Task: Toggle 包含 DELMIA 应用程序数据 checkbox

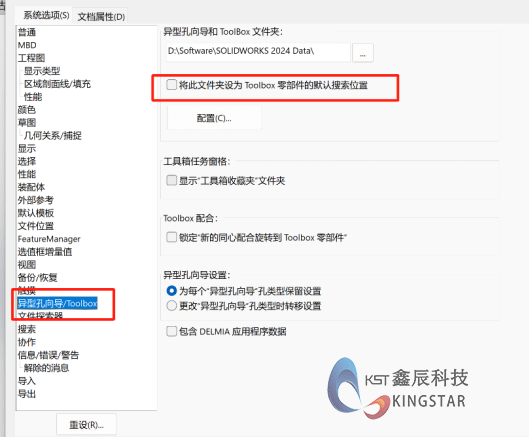Action: click(x=171, y=331)
